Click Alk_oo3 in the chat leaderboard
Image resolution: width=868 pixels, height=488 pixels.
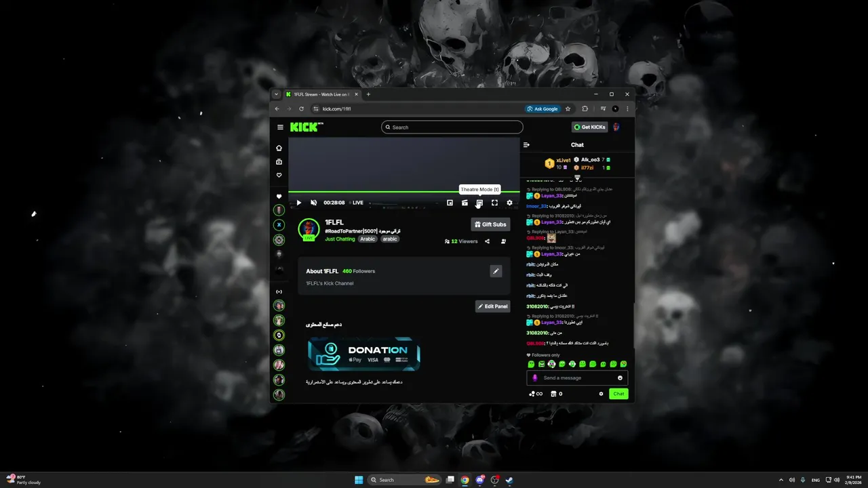(590, 160)
